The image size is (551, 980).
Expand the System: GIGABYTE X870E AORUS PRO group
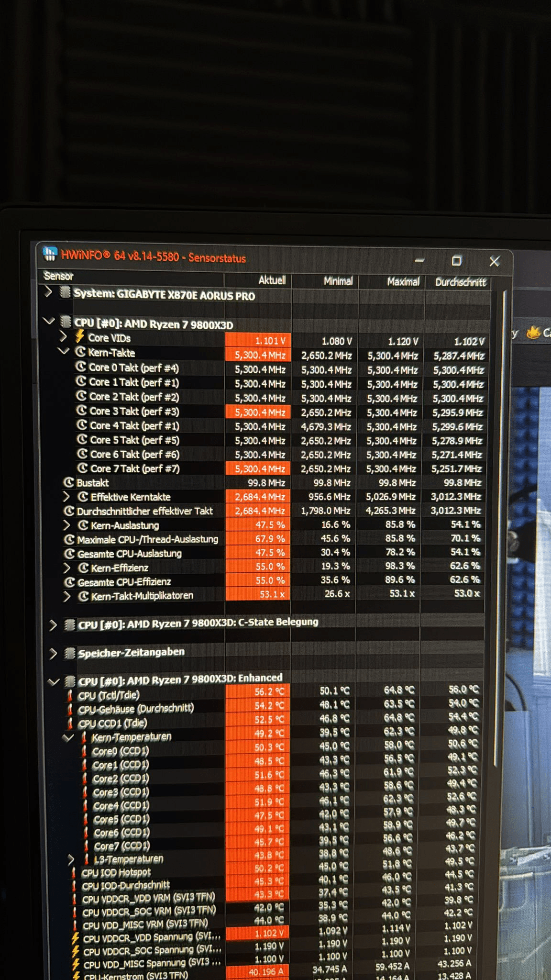pyautogui.click(x=48, y=291)
